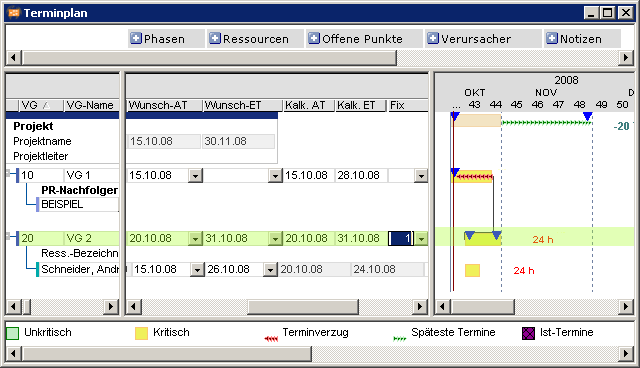Open Wunsch-AT dropdown for VG 2
The image size is (640, 368).
pos(196,239)
